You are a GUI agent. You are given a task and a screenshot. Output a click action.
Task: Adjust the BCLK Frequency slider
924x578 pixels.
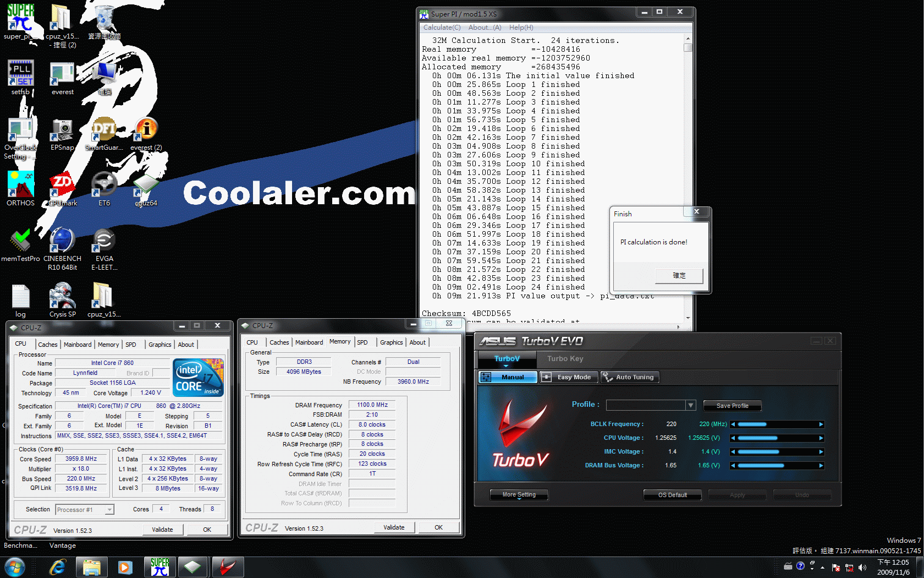[777, 424]
